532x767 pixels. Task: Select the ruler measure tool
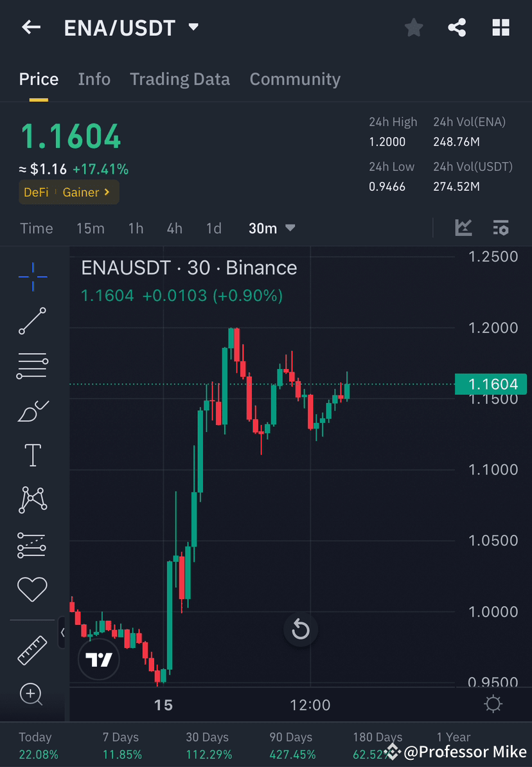pos(32,650)
